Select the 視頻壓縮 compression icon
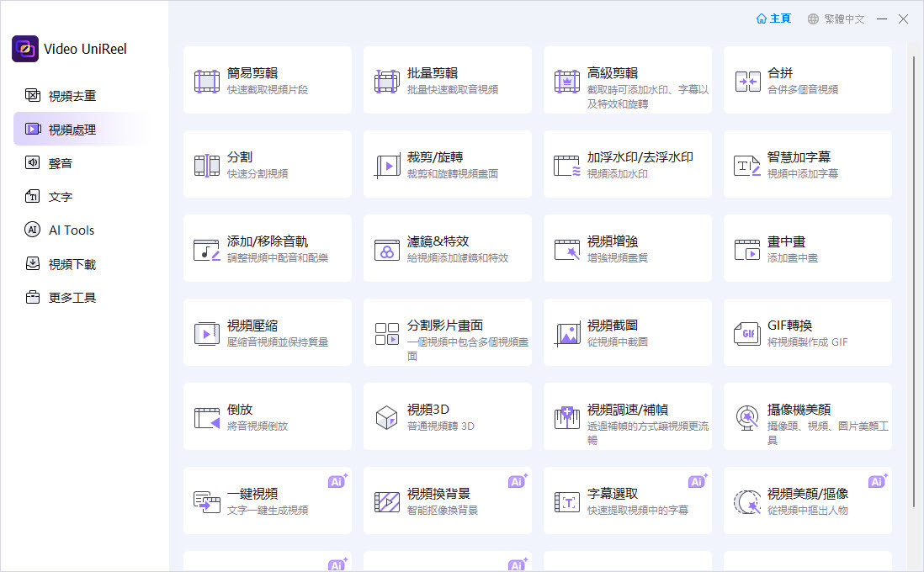The height and width of the screenshot is (572, 924). [207, 333]
